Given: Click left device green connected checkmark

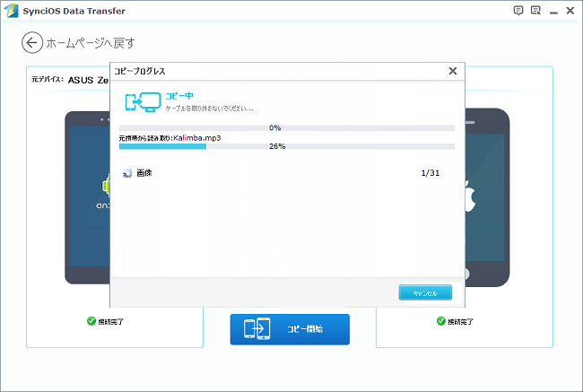Looking at the screenshot, I should (91, 320).
